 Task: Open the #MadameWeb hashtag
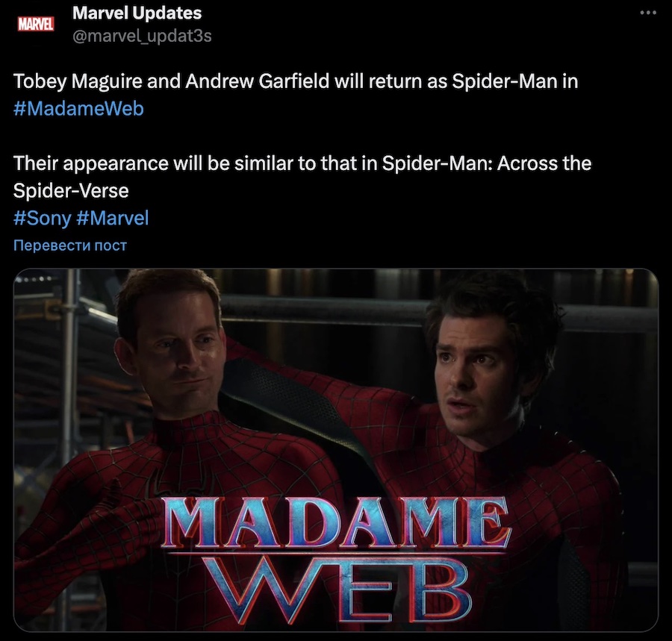coord(78,108)
